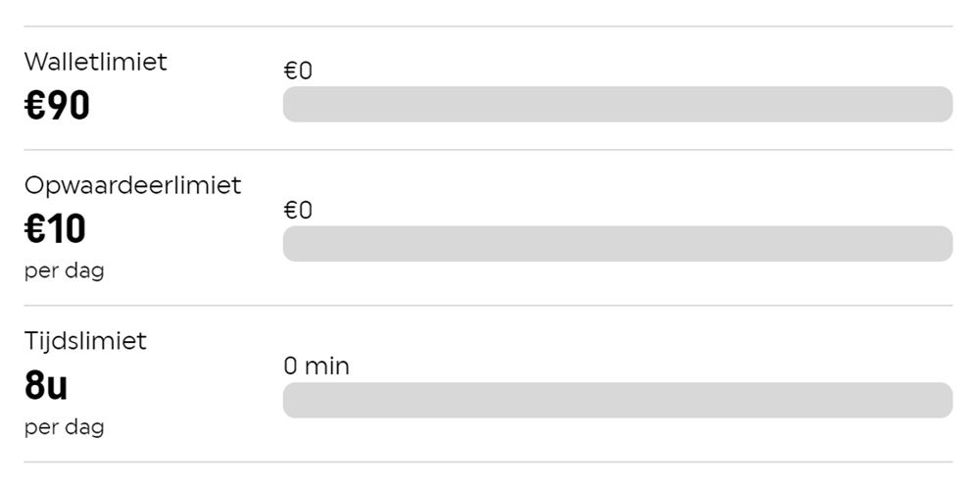This screenshot has width=980, height=490.
Task: Click the Walletlimiet progress bar
Action: tap(617, 104)
